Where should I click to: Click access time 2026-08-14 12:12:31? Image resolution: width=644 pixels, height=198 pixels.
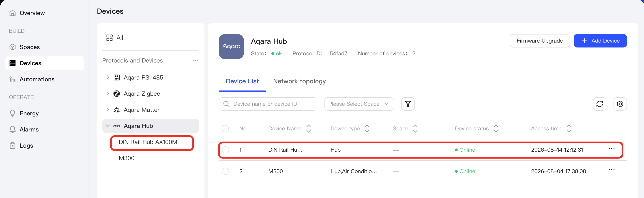(557, 150)
